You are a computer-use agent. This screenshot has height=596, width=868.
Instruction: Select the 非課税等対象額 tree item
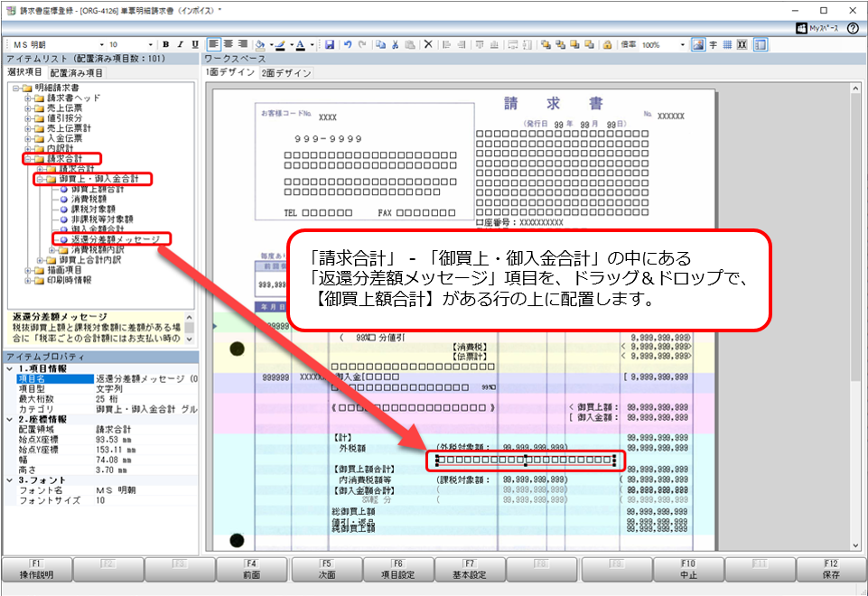point(102,219)
